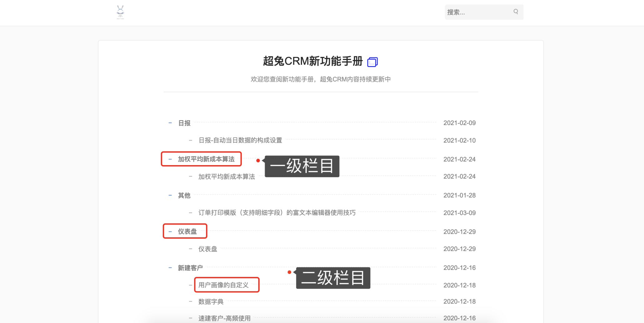This screenshot has width=644, height=323.
Task: Click the date on the 数据字典 row
Action: coord(459,301)
